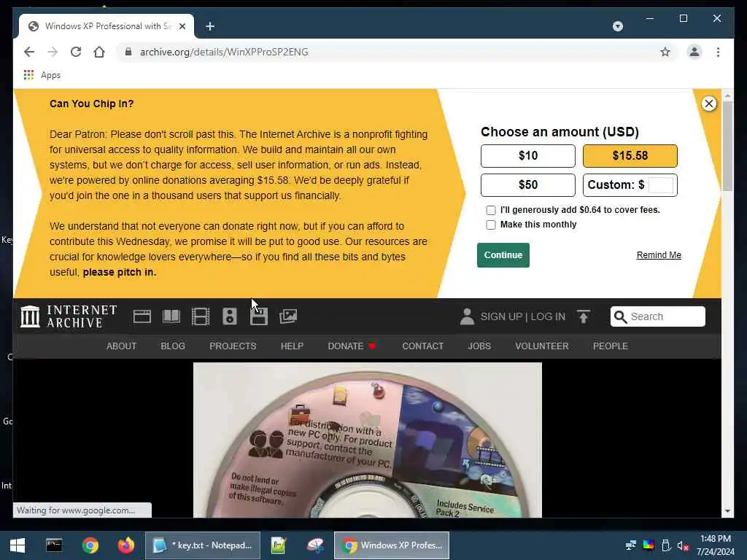Open the CONTACT nav item
This screenshot has height=560, width=747.
click(x=422, y=346)
